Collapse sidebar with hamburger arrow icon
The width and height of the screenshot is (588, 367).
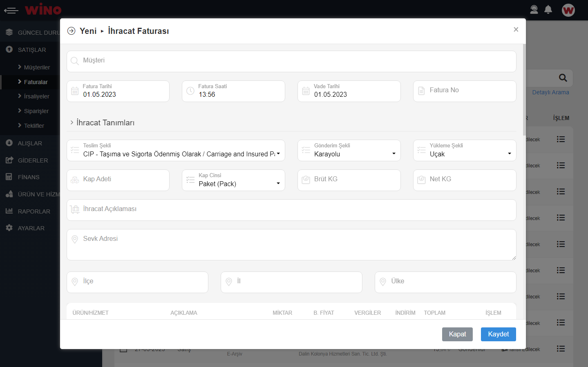(11, 10)
